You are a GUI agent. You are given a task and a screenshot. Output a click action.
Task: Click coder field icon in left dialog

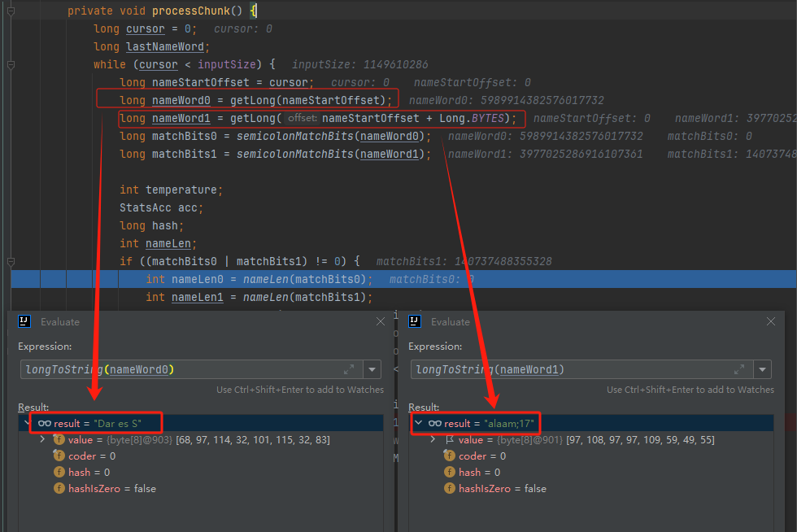[x=59, y=456]
